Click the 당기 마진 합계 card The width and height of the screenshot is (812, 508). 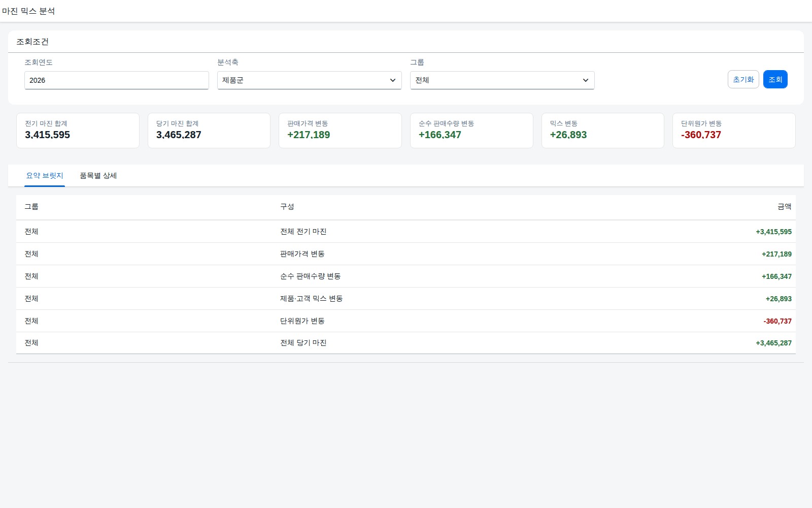(209, 131)
